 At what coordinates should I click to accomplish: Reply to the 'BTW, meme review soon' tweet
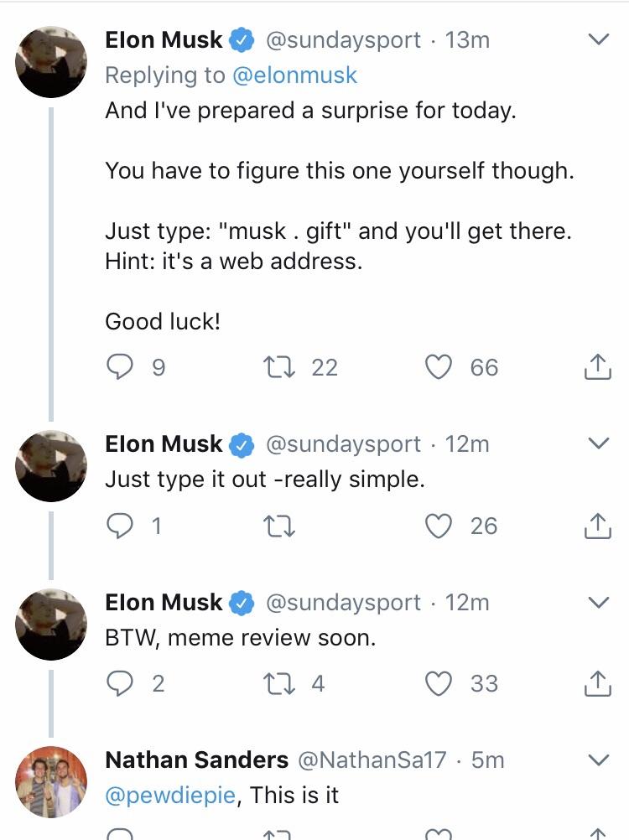(118, 684)
